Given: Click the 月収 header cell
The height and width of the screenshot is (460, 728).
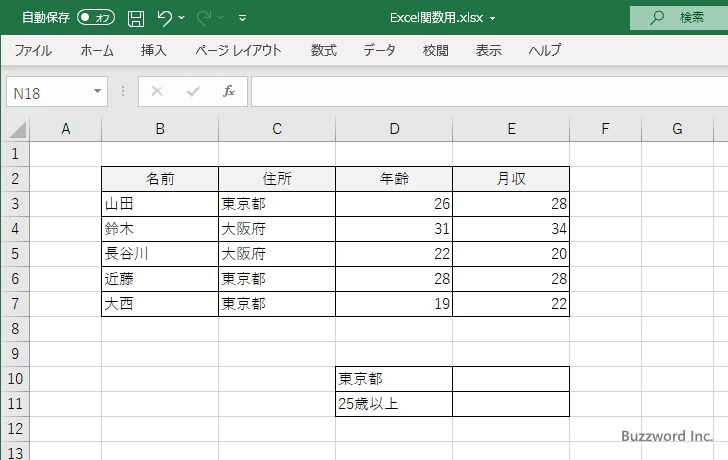Looking at the screenshot, I should pos(511,179).
